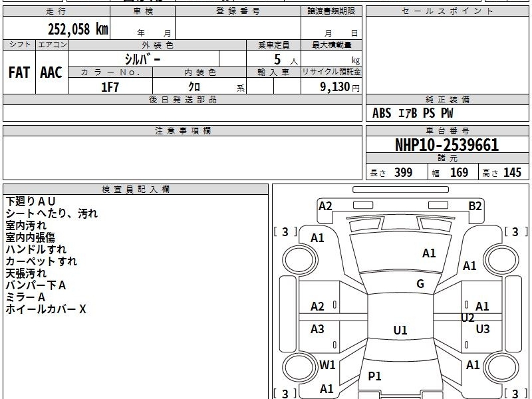The width and height of the screenshot is (532, 399).
Task: Click the 走行 column header
Action: 57,11
